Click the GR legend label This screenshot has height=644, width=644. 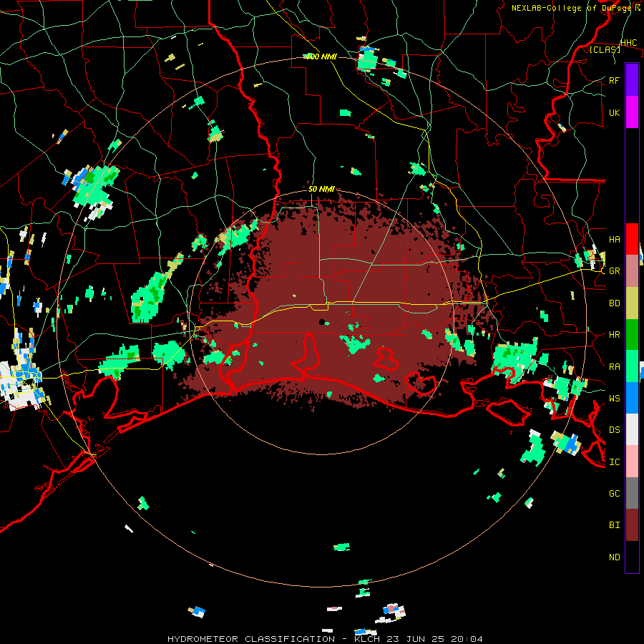tap(614, 271)
